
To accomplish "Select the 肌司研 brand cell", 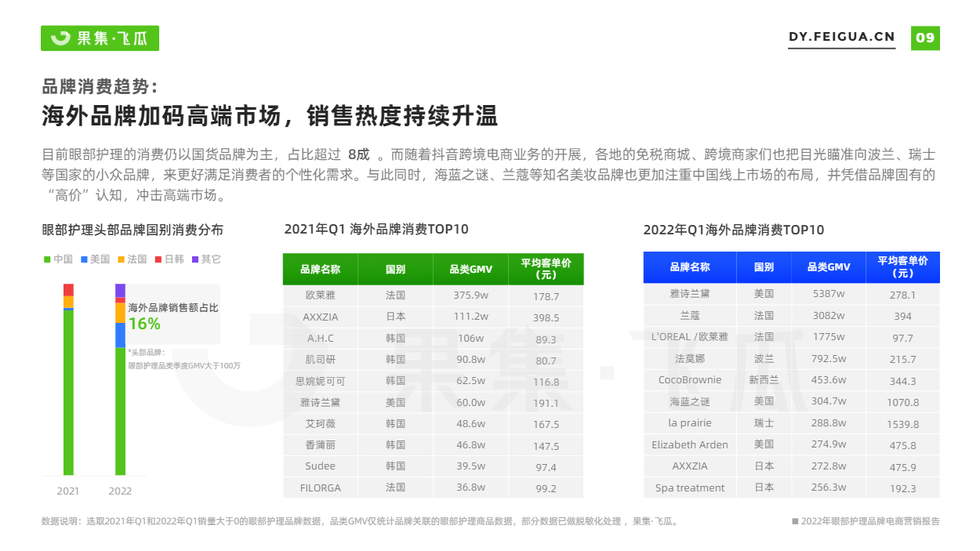I will click(320, 360).
